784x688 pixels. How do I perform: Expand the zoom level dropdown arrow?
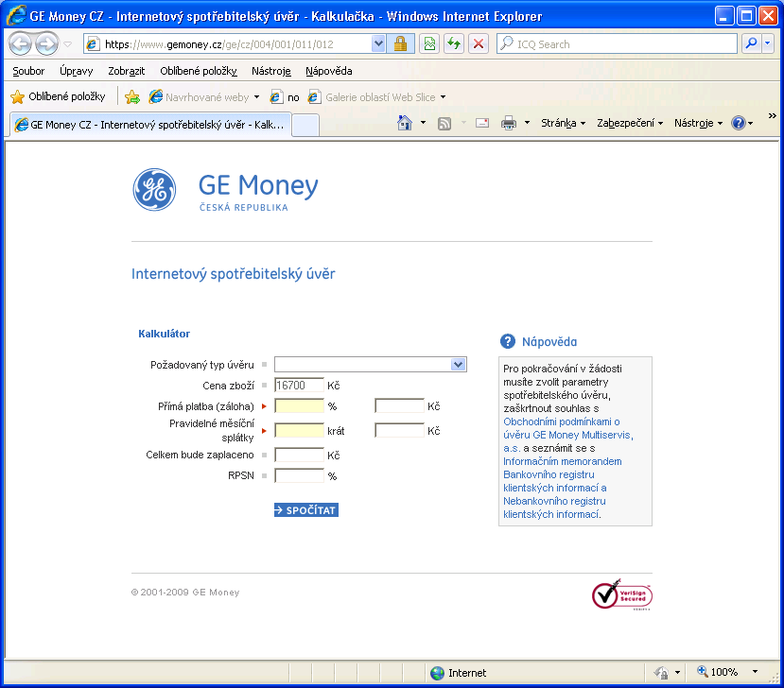755,672
